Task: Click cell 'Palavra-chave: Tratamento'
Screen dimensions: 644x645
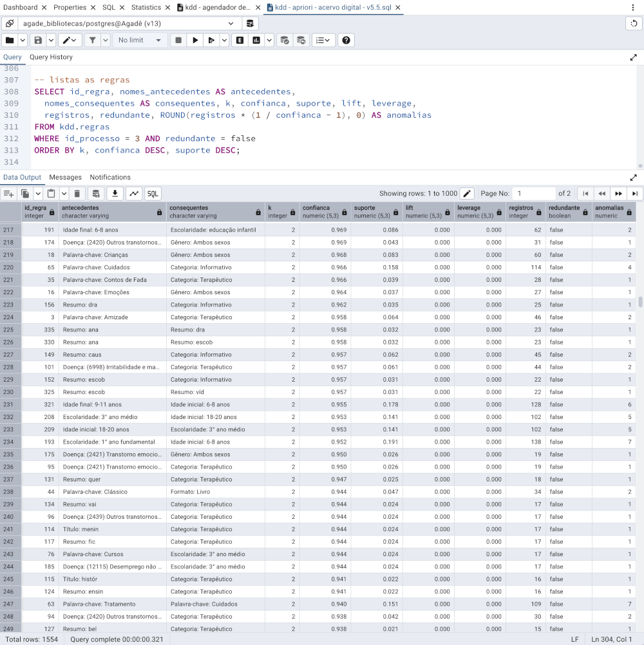Action: pos(112,604)
